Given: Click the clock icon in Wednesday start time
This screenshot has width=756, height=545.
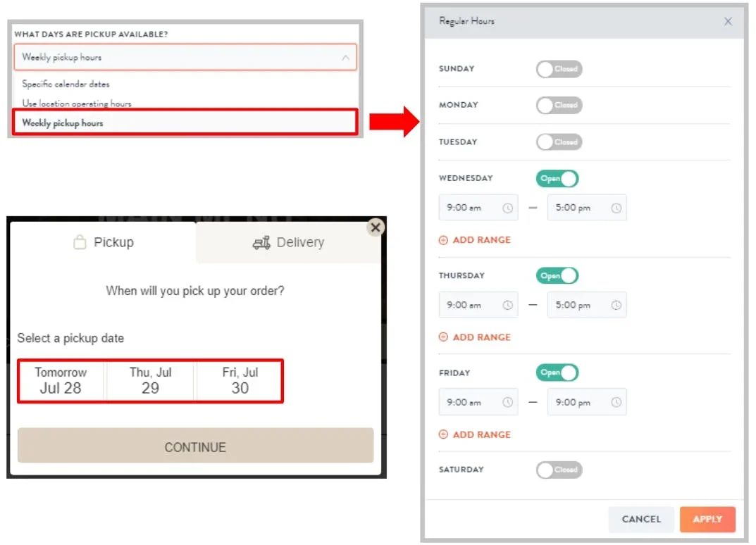Looking at the screenshot, I should [x=507, y=208].
